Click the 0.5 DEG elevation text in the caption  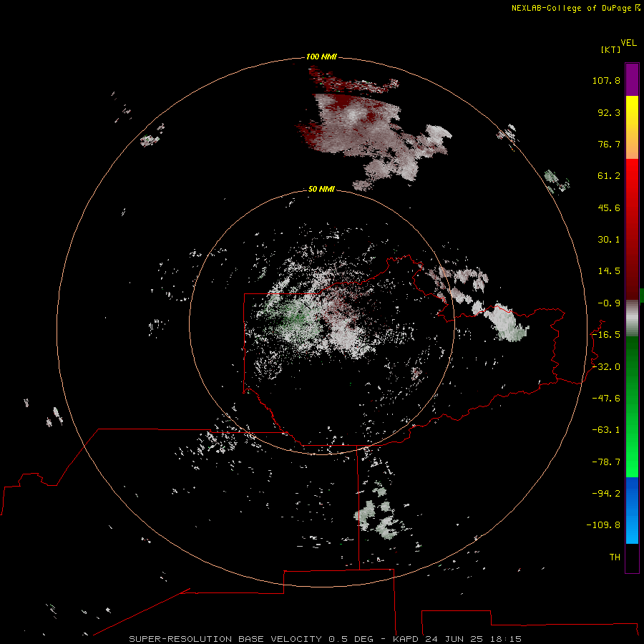[351, 639]
